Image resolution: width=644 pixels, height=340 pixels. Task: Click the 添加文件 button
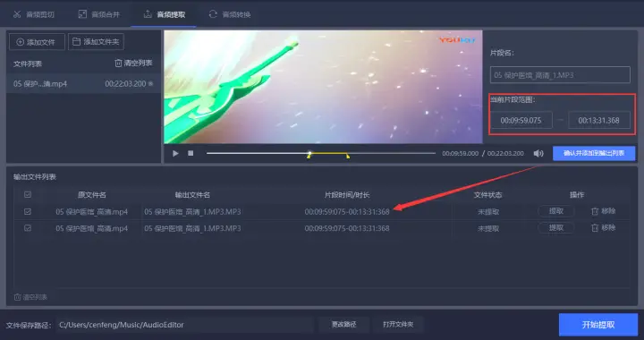click(37, 42)
